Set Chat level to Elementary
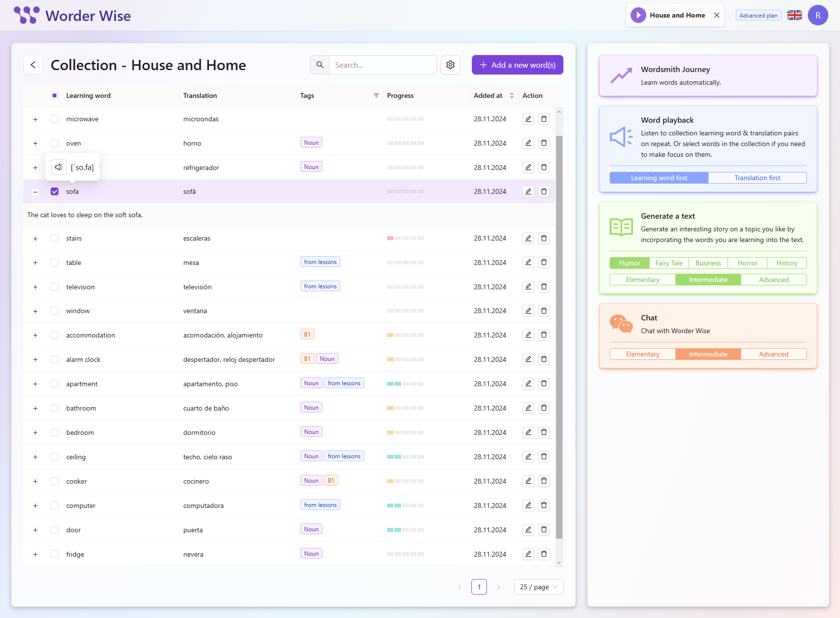Screen dimensions: 840x618 coord(643,354)
